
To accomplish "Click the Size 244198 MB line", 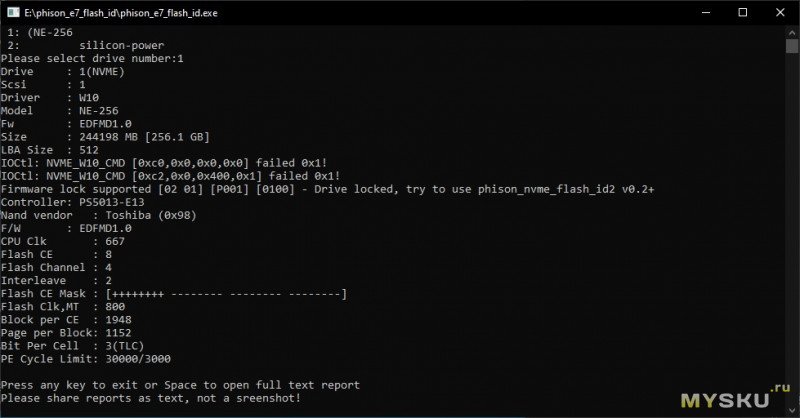I will click(105, 137).
